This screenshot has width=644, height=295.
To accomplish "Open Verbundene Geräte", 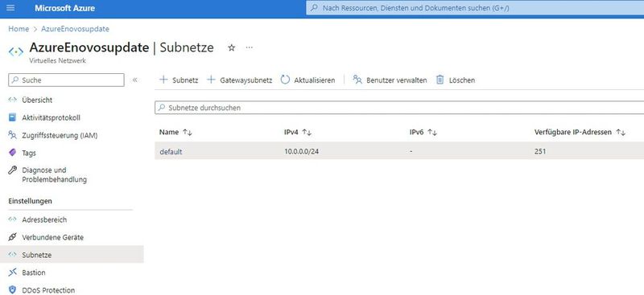I will tap(52, 237).
